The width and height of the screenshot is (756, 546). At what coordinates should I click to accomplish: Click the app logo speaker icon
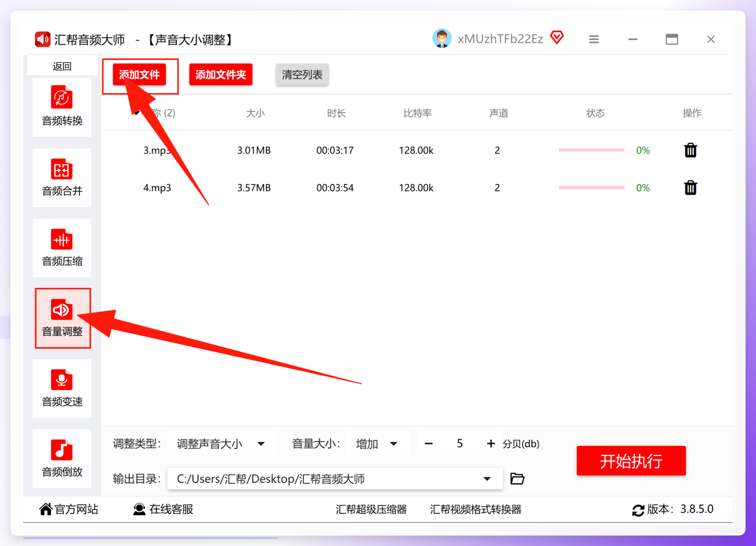(43, 39)
